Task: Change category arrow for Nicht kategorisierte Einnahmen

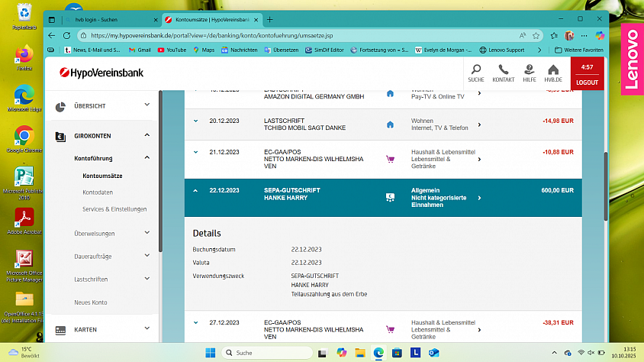Action: pos(479,198)
